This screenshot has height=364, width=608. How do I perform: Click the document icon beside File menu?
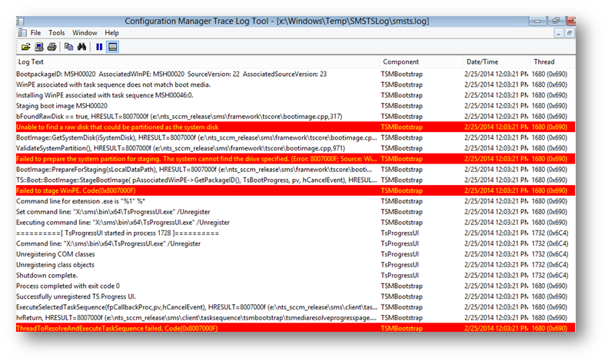click(x=22, y=33)
